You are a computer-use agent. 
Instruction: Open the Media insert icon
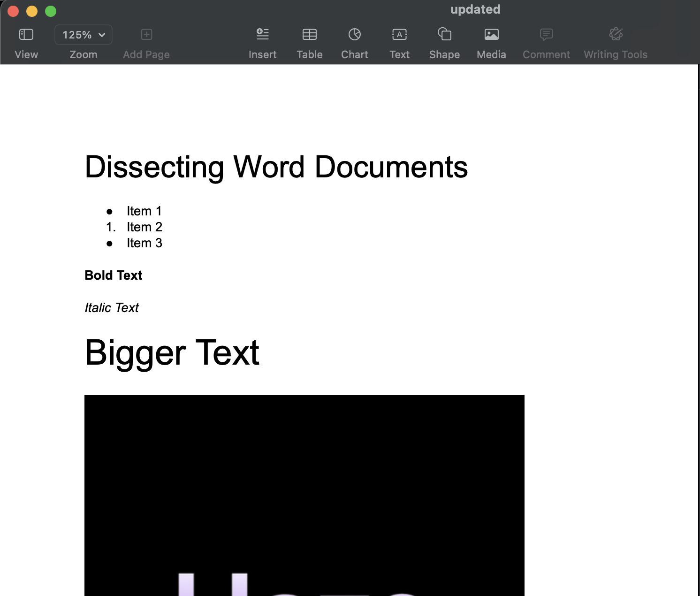491,35
